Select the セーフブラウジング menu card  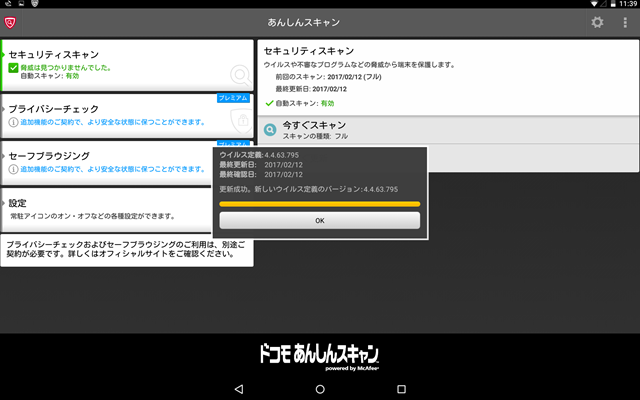point(107,163)
